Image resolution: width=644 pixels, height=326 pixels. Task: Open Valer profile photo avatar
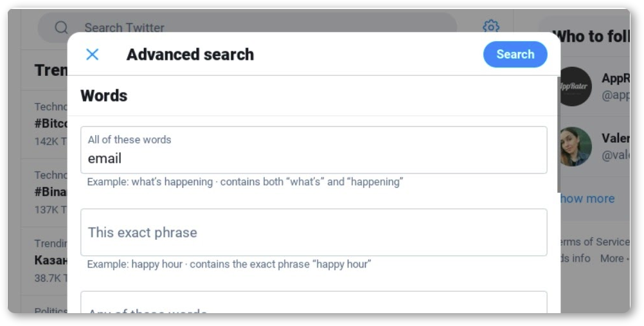(x=575, y=147)
